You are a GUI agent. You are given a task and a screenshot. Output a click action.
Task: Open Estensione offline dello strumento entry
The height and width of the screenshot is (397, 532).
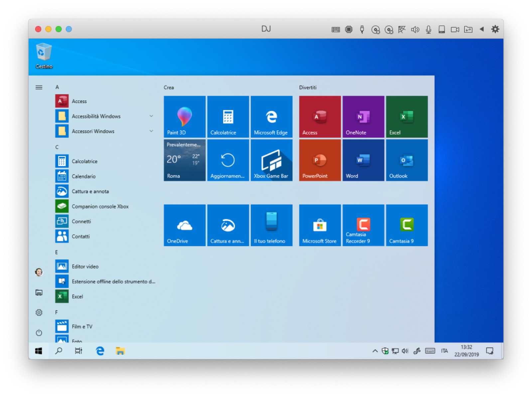(105, 281)
